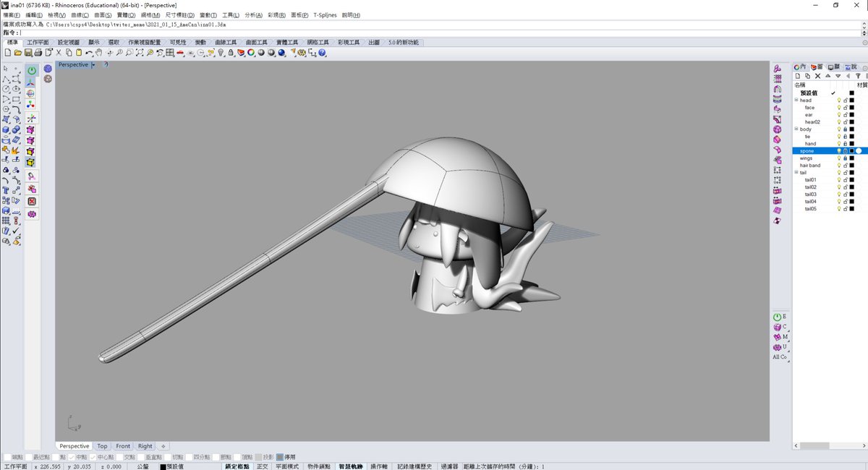The width and height of the screenshot is (868, 470).
Task: Click the green power icon in side toolbar
Action: pyautogui.click(x=32, y=70)
